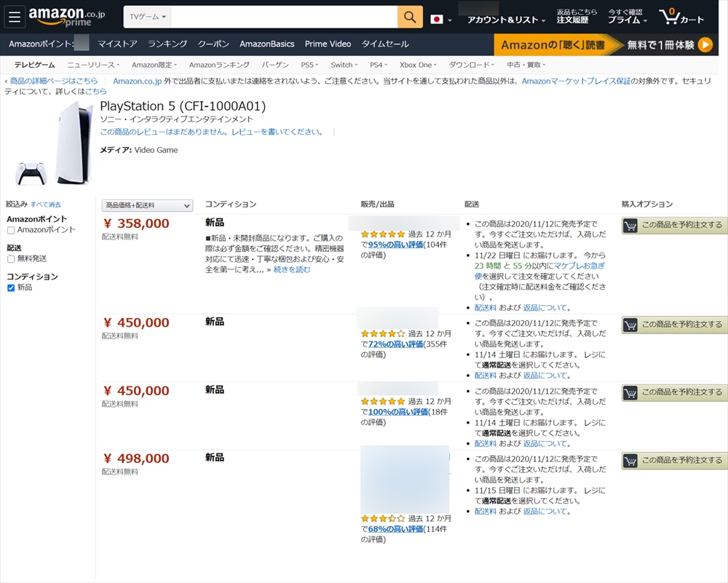This screenshot has height=583, width=728.
Task: Toggle the Amazonポイント filter checkbox
Action: [11, 230]
